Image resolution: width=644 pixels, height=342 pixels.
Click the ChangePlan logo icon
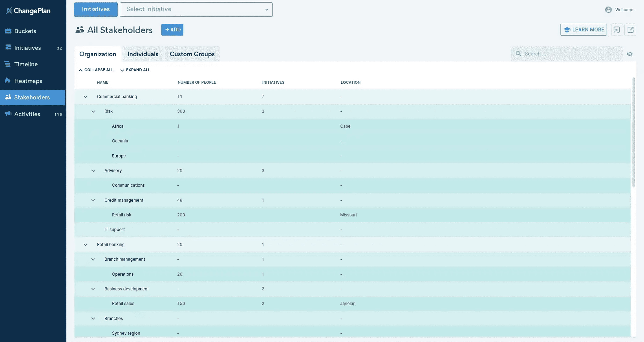click(9, 10)
